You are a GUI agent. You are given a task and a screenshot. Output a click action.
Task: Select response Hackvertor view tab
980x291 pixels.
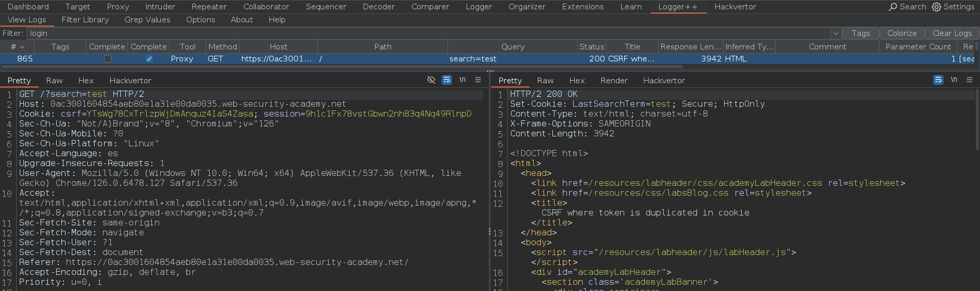[664, 81]
